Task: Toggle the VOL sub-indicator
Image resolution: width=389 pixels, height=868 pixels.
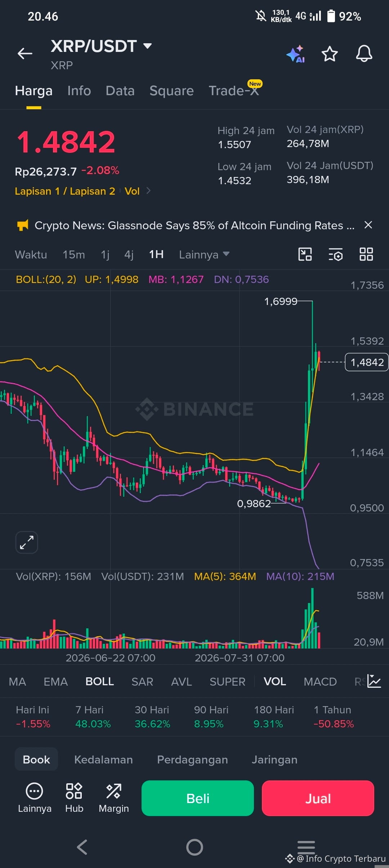Action: point(275,682)
